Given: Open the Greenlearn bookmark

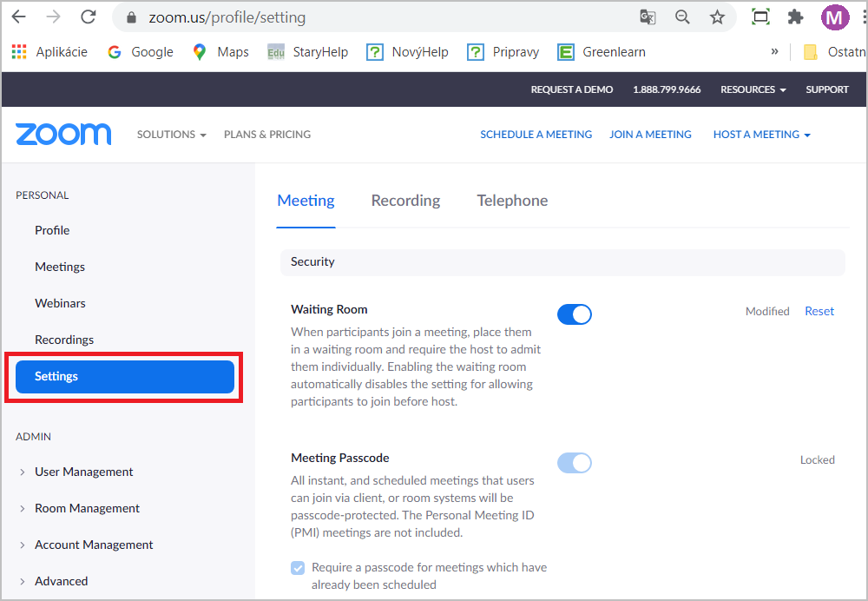Looking at the screenshot, I should pyautogui.click(x=602, y=52).
